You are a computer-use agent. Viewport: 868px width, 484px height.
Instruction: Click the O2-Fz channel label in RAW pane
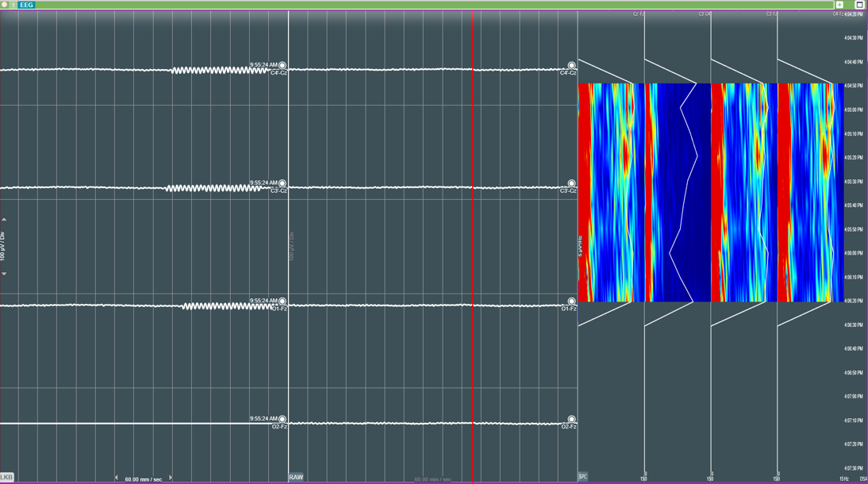click(569, 427)
